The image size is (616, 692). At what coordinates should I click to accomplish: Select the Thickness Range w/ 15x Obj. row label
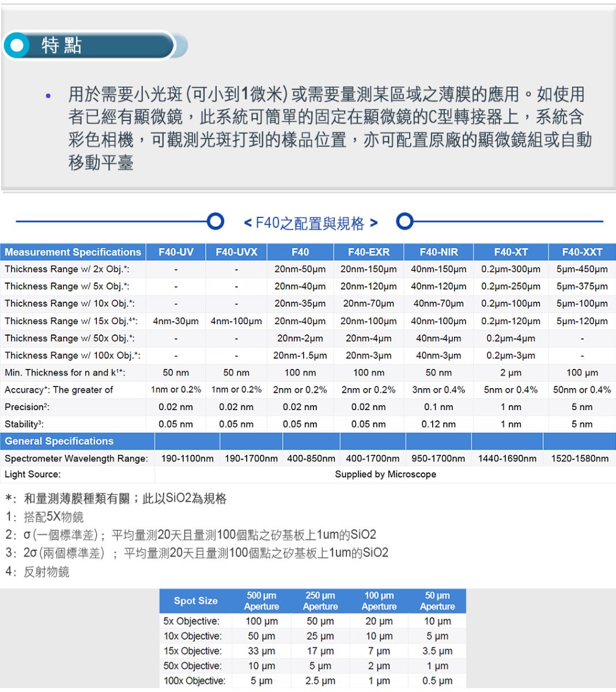pyautogui.click(x=71, y=321)
